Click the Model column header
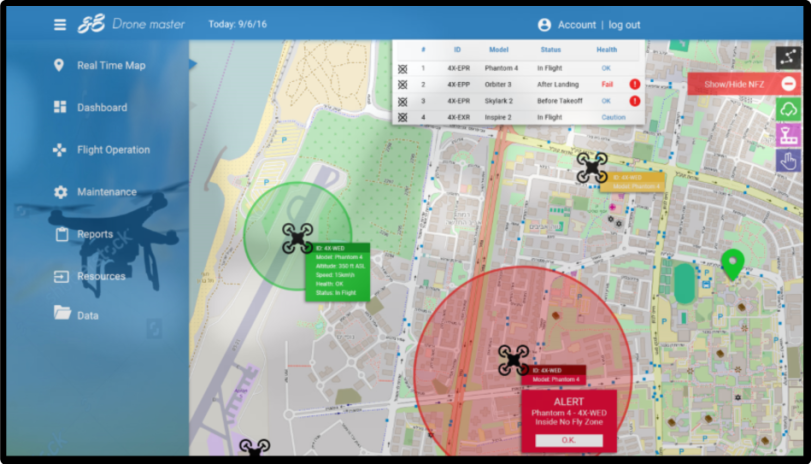This screenshot has width=811, height=464. click(x=499, y=50)
